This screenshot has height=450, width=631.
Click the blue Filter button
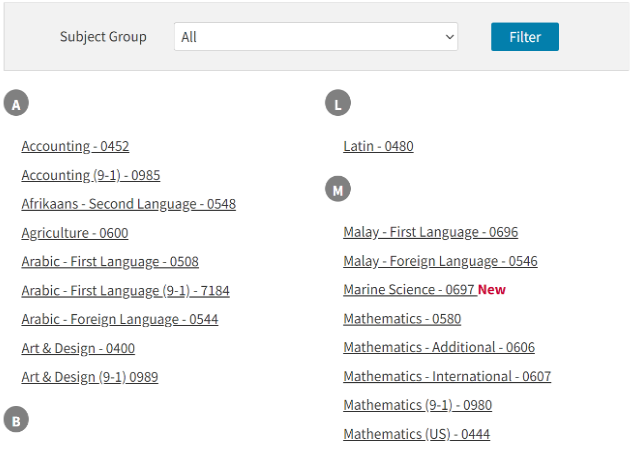(x=525, y=37)
